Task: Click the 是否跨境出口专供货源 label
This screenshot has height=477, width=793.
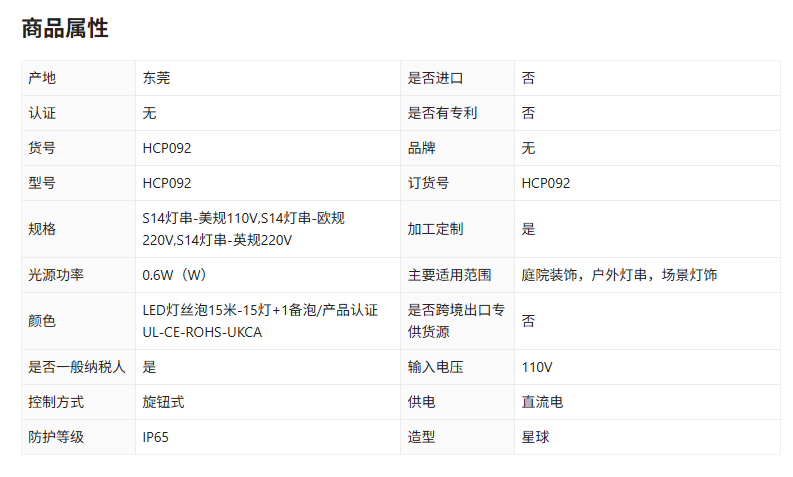Action: click(455, 321)
